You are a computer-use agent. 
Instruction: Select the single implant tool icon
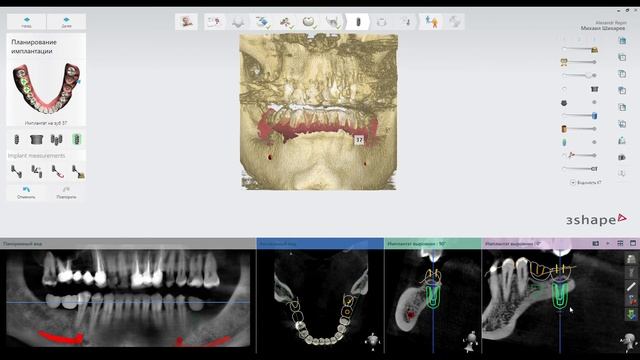pyautogui.click(x=16, y=140)
